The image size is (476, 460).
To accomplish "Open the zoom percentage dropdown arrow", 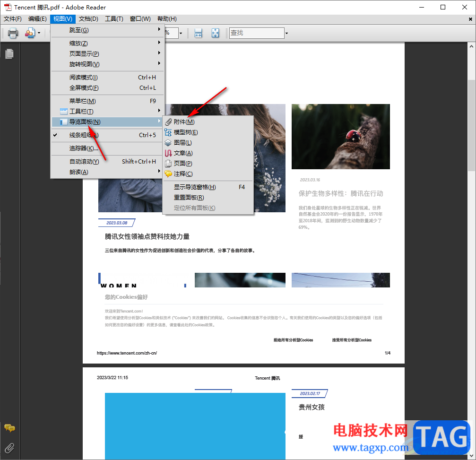I will pos(181,33).
